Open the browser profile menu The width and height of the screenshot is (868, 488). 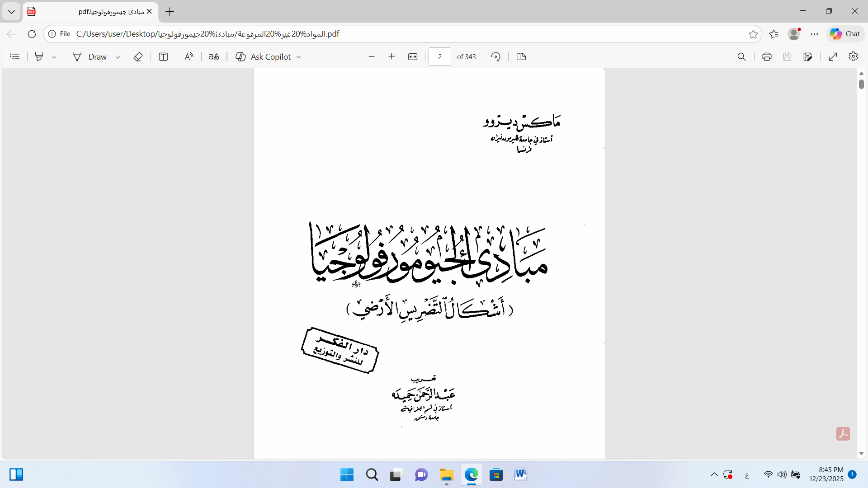pos(794,34)
